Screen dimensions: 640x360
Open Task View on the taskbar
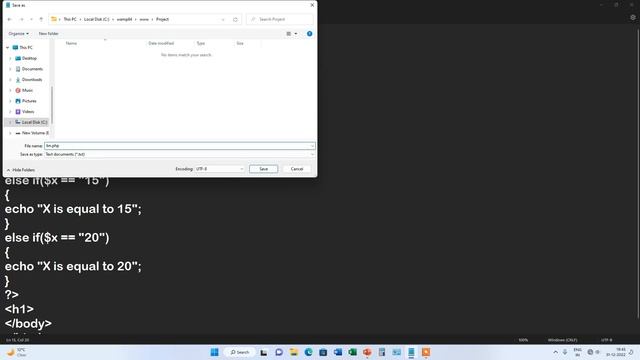click(264, 352)
